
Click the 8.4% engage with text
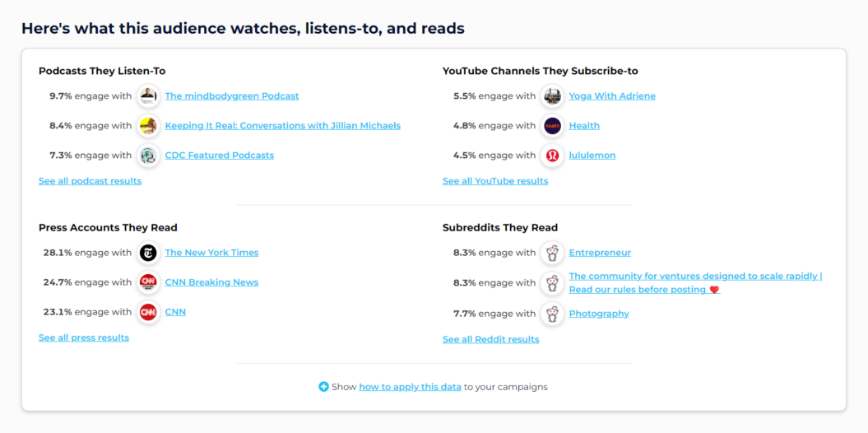coord(91,126)
